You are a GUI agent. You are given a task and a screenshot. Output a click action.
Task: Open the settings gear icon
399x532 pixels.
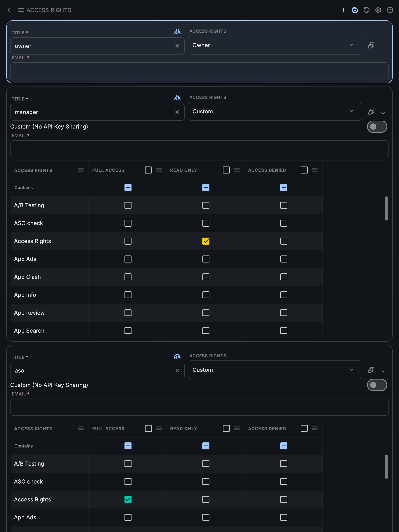378,10
